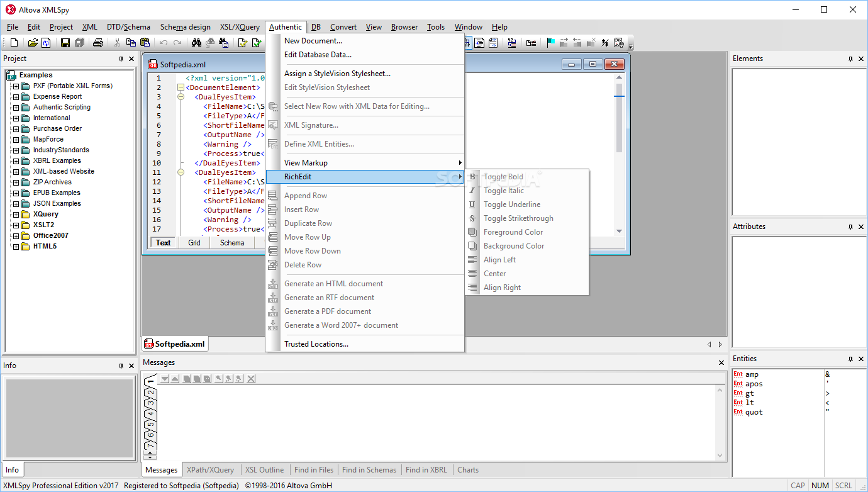Expand the Authentic Scripting folder
The width and height of the screenshot is (868, 492).
point(16,107)
